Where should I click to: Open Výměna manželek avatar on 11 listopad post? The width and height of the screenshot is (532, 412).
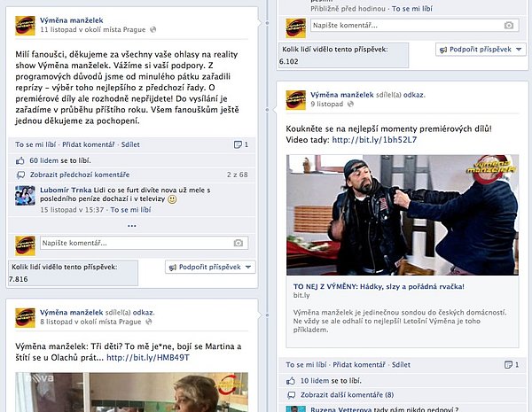pos(25,26)
